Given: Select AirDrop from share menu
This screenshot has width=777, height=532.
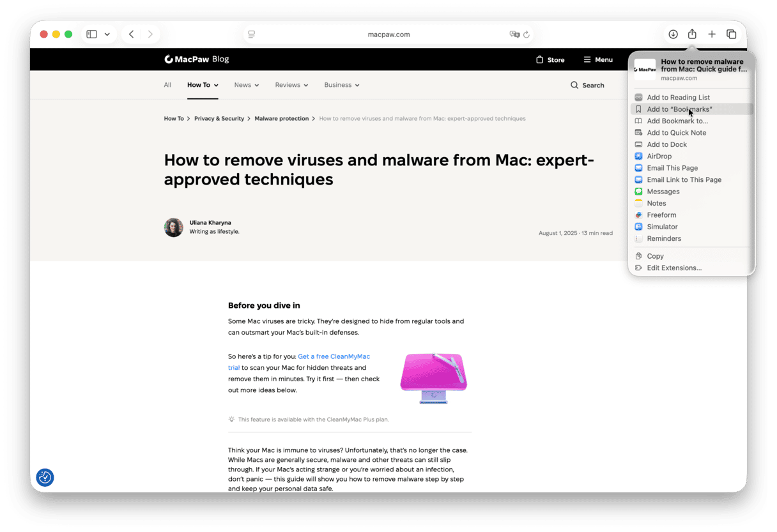Looking at the screenshot, I should pyautogui.click(x=659, y=156).
